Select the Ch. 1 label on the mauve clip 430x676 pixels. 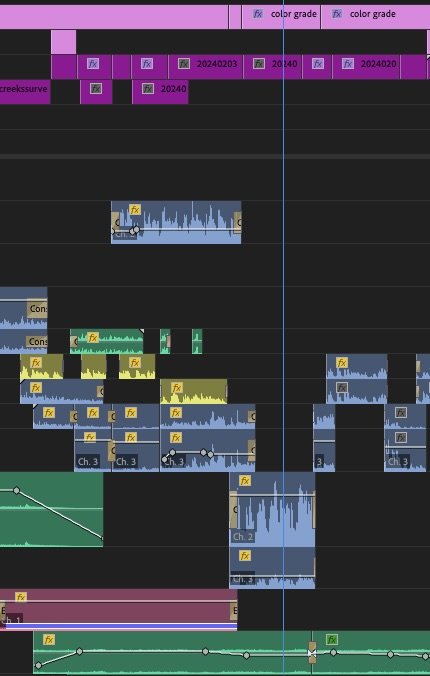[13, 620]
